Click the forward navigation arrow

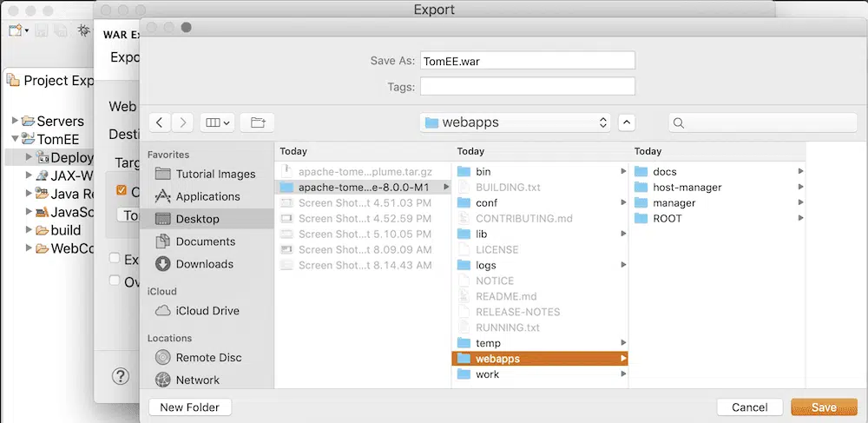(182, 123)
